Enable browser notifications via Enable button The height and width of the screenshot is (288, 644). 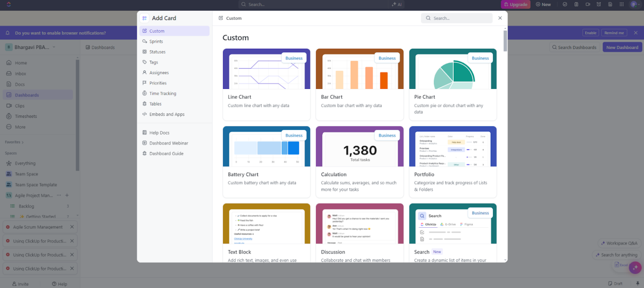(590, 32)
